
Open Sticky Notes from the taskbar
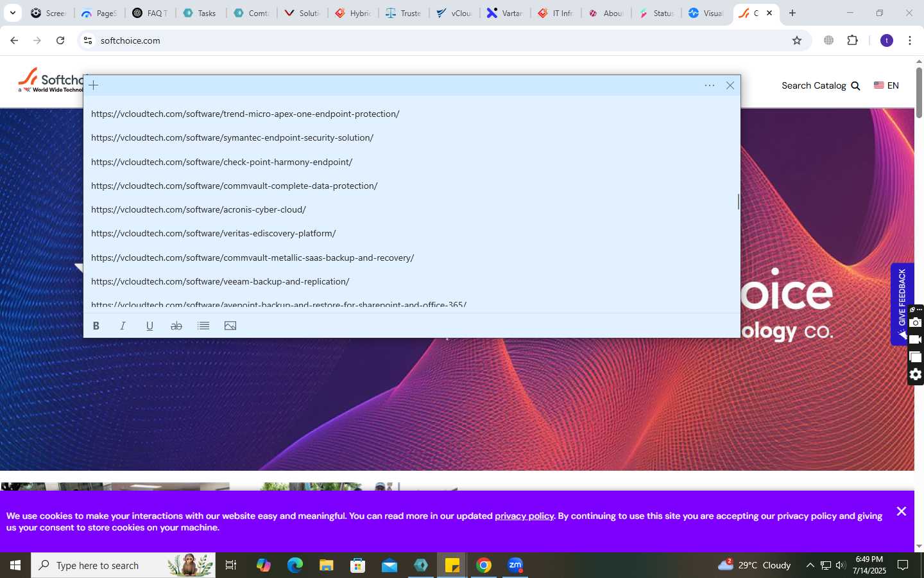[452, 565]
